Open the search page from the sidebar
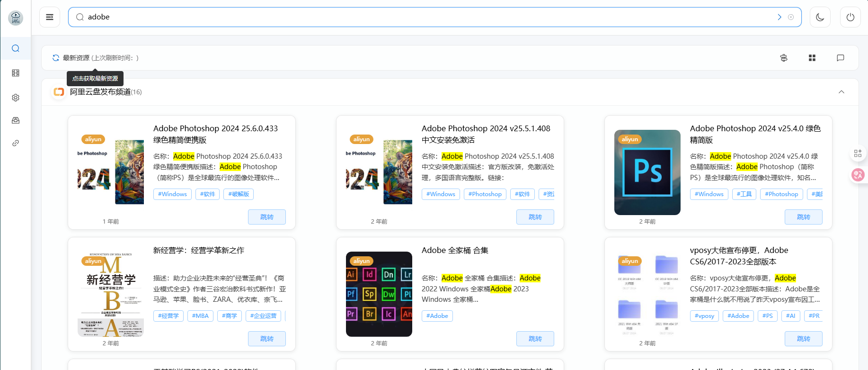 (x=16, y=48)
